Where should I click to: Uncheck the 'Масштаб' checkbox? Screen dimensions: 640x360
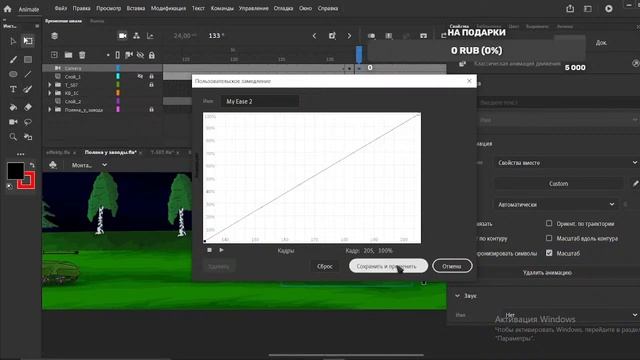pos(549,253)
